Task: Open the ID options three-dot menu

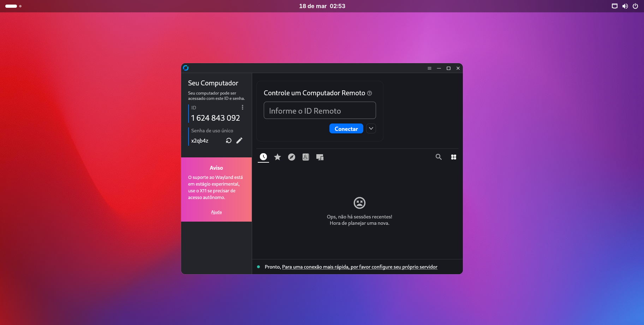Action: tap(242, 107)
